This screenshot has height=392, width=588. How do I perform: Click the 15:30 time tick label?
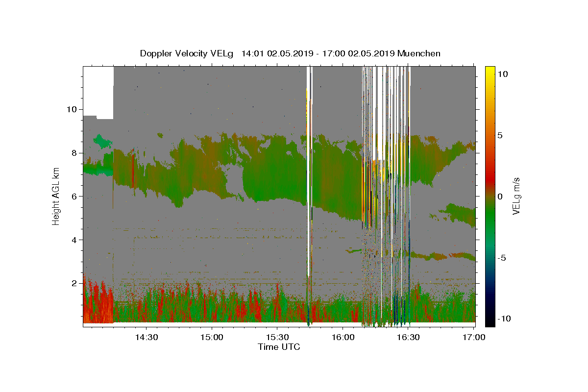pos(277,338)
